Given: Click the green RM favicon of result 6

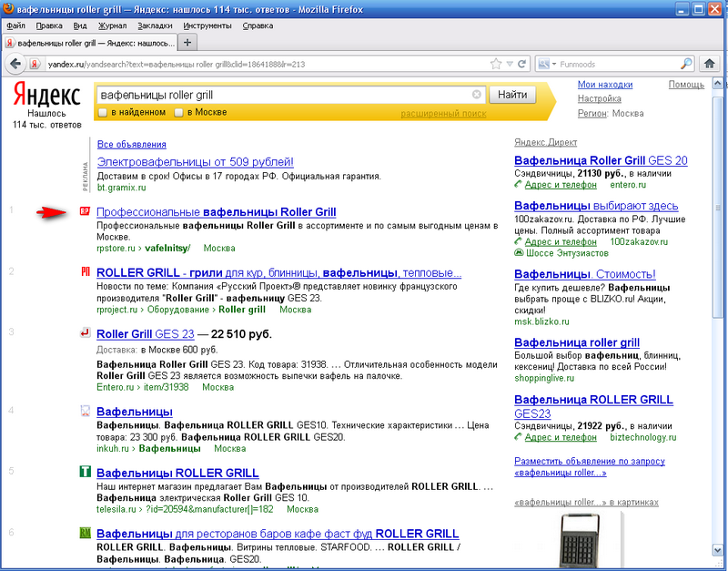Looking at the screenshot, I should (x=85, y=533).
